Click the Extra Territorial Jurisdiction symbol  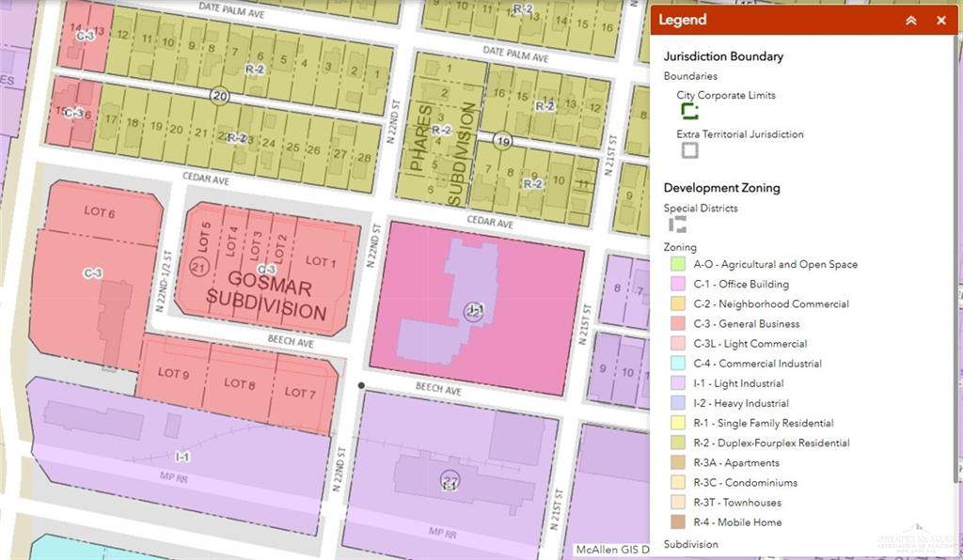(689, 149)
